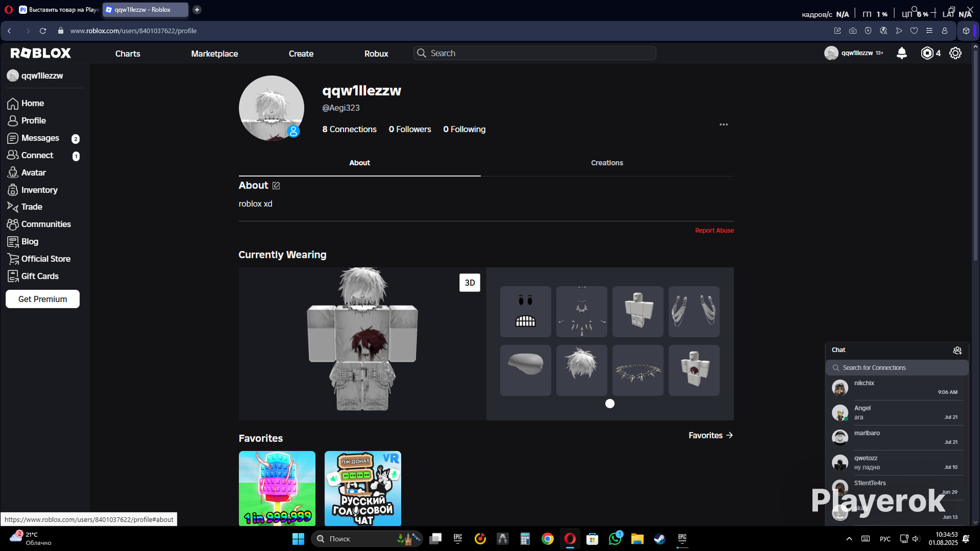Image resolution: width=980 pixels, height=551 pixels.
Task: Toggle the 3D avatar view
Action: click(x=470, y=283)
